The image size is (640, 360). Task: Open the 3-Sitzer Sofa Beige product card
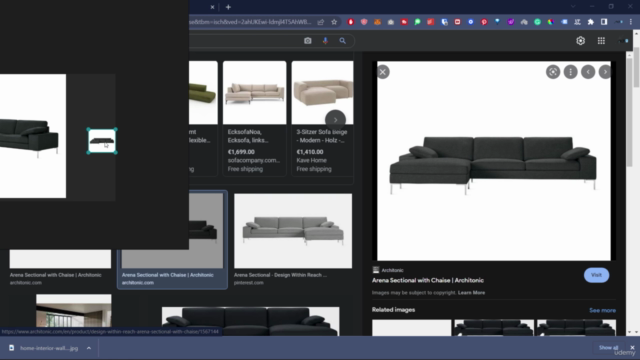point(322,118)
